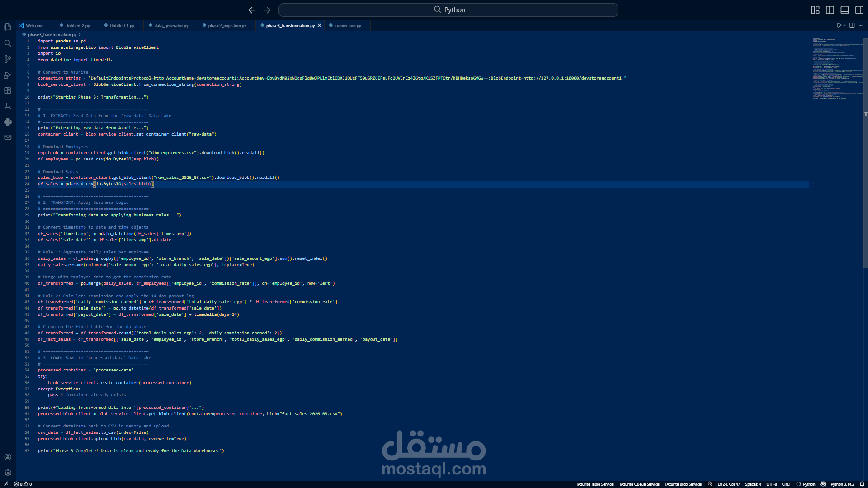The height and width of the screenshot is (488, 868).
Task: Switch to the phase2_ingestion.py tab
Action: click(227, 26)
